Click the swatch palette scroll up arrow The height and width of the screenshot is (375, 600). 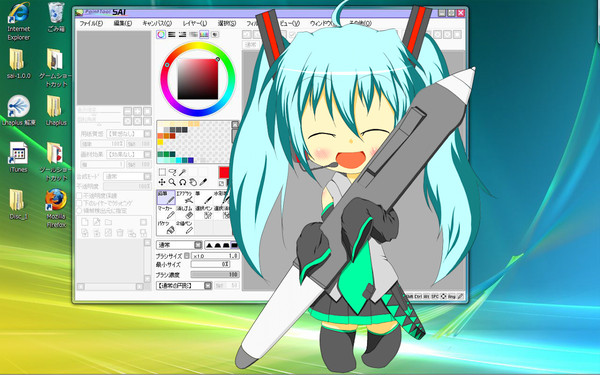pyautogui.click(x=235, y=125)
